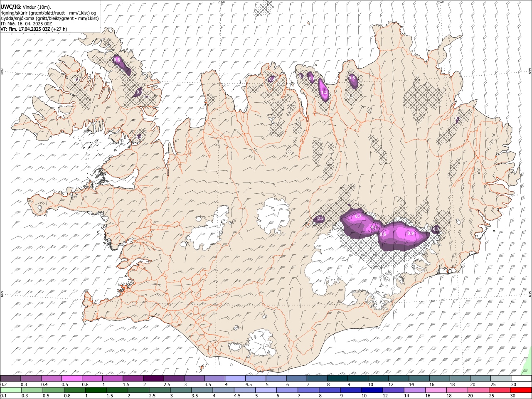Select the darkest green rain swatch between 1 and 1.5
532x399 pixels.
[96, 390]
